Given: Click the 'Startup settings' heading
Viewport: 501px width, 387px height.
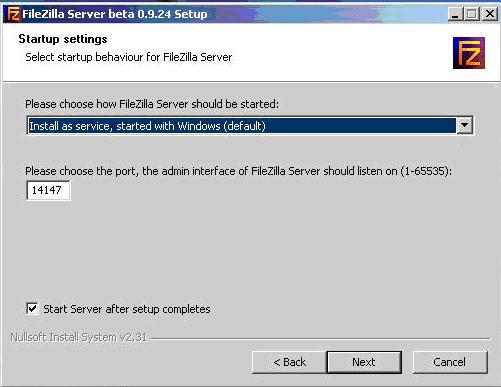Looking at the screenshot, I should click(63, 39).
